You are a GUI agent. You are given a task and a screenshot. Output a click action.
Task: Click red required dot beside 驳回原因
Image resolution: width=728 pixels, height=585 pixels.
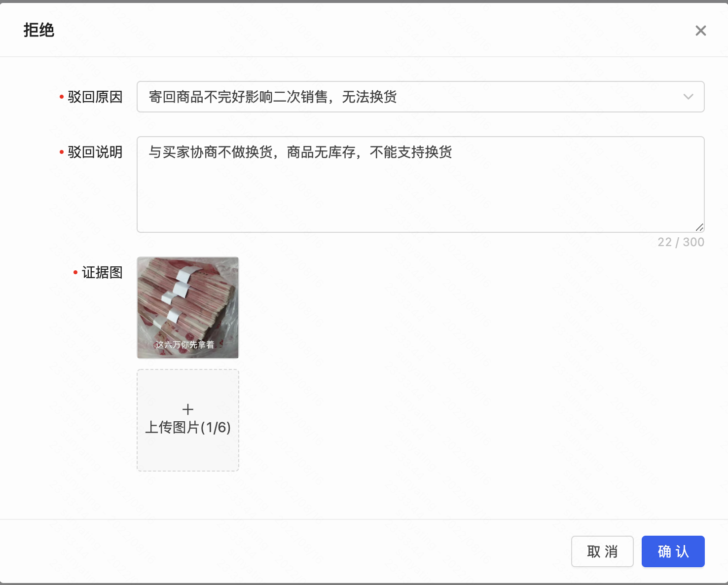pos(62,97)
